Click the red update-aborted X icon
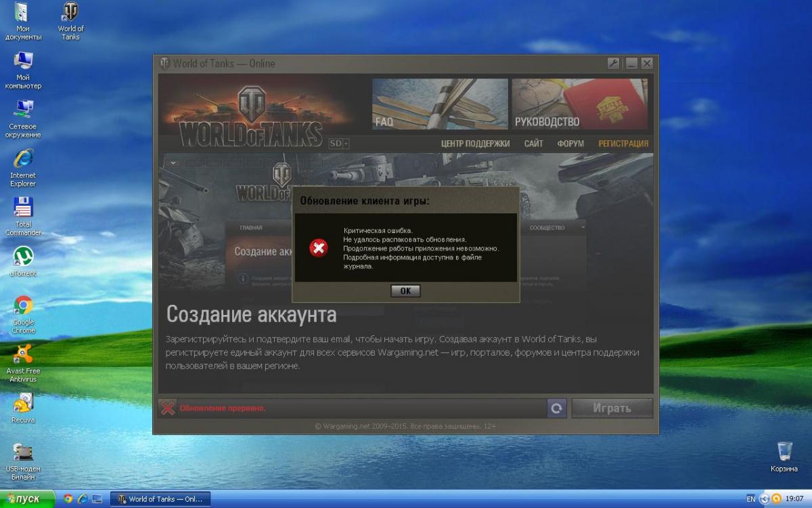This screenshot has height=508, width=812. coord(167,408)
